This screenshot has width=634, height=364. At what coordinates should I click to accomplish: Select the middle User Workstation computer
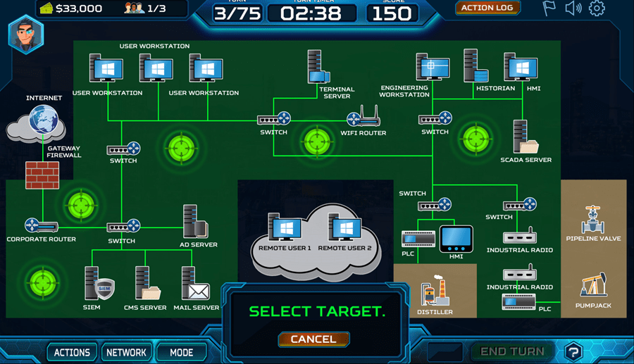tap(156, 68)
